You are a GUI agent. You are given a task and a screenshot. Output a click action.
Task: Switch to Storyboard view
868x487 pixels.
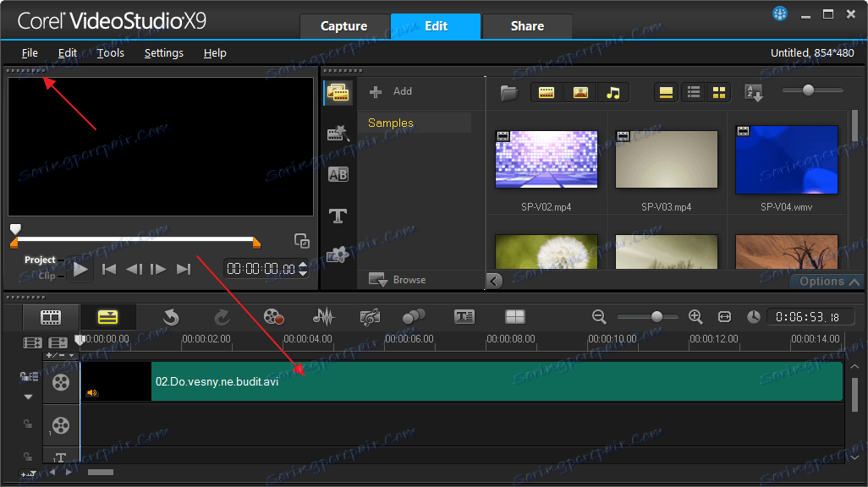pyautogui.click(x=50, y=316)
